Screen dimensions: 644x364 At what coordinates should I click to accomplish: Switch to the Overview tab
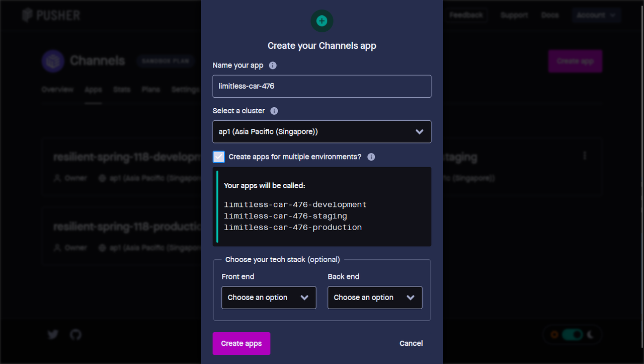pyautogui.click(x=57, y=90)
